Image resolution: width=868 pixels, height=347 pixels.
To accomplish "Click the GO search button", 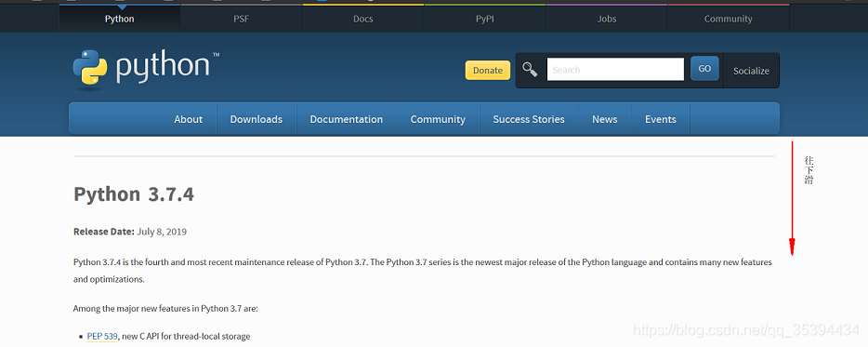I will (x=704, y=69).
